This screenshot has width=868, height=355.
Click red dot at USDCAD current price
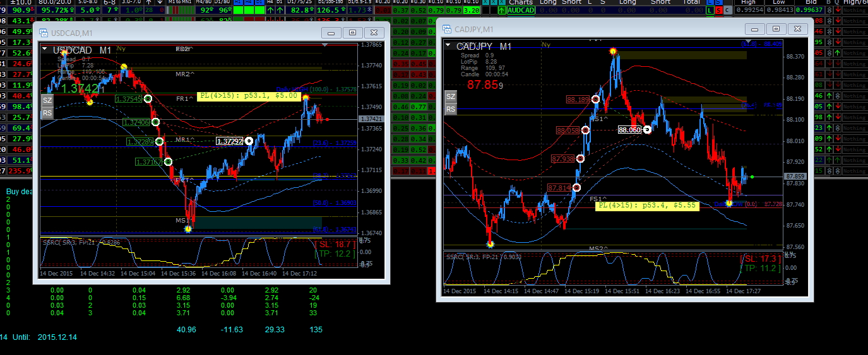pos(327,119)
